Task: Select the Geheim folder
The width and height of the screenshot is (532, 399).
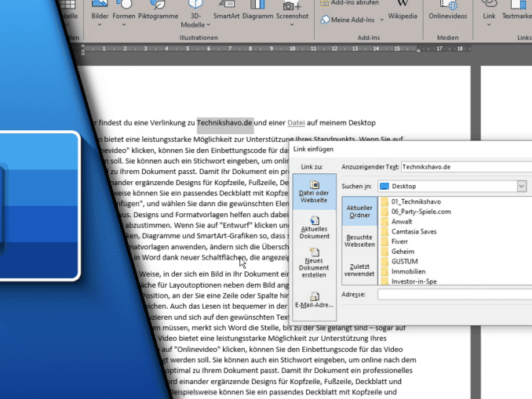Action: point(403,252)
